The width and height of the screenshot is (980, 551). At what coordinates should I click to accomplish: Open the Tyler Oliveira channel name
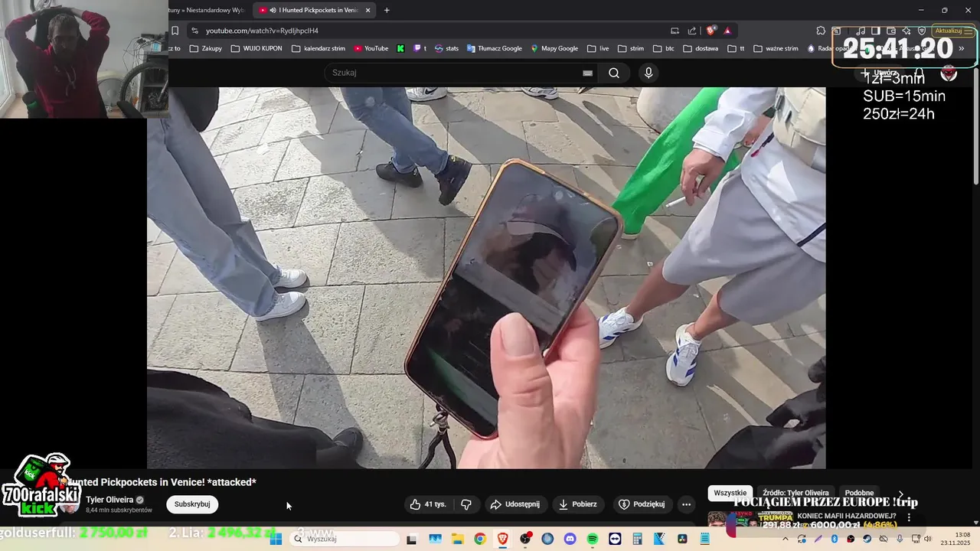click(x=109, y=500)
